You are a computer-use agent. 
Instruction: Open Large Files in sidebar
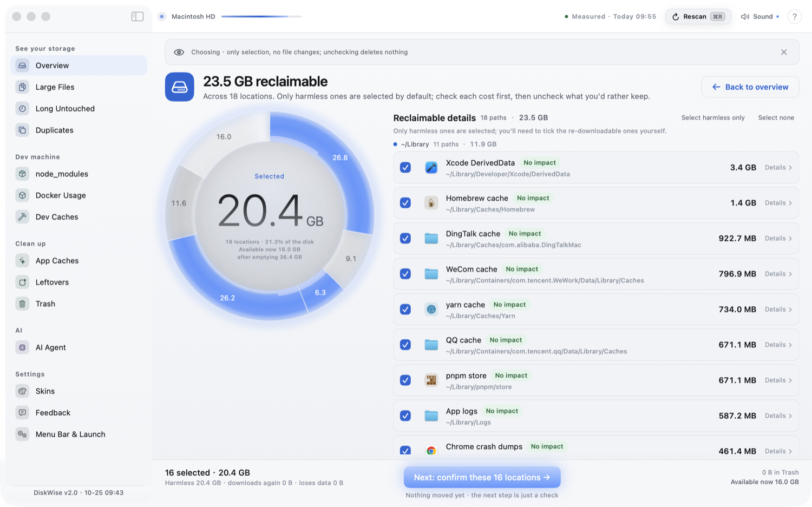coord(78,87)
